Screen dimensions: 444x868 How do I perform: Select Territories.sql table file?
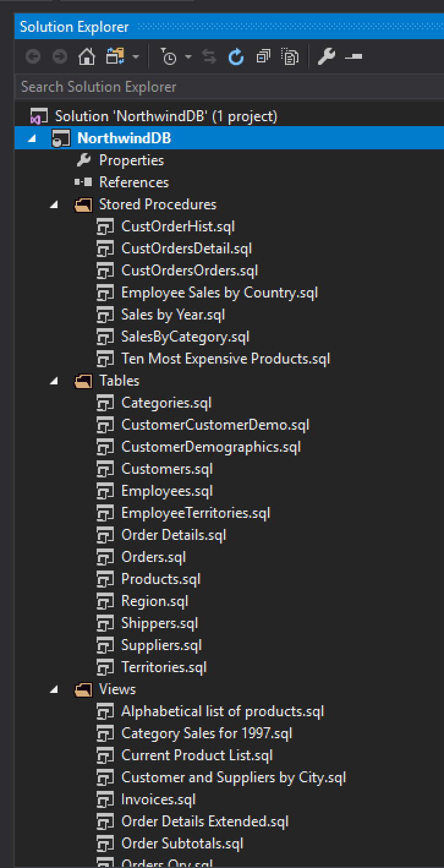pyautogui.click(x=164, y=667)
